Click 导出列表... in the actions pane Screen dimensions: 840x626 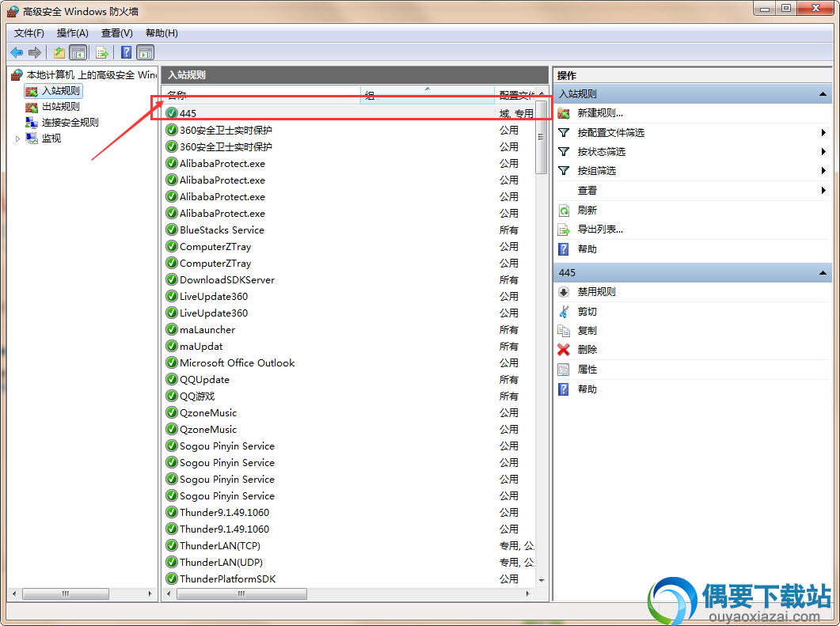(x=600, y=230)
